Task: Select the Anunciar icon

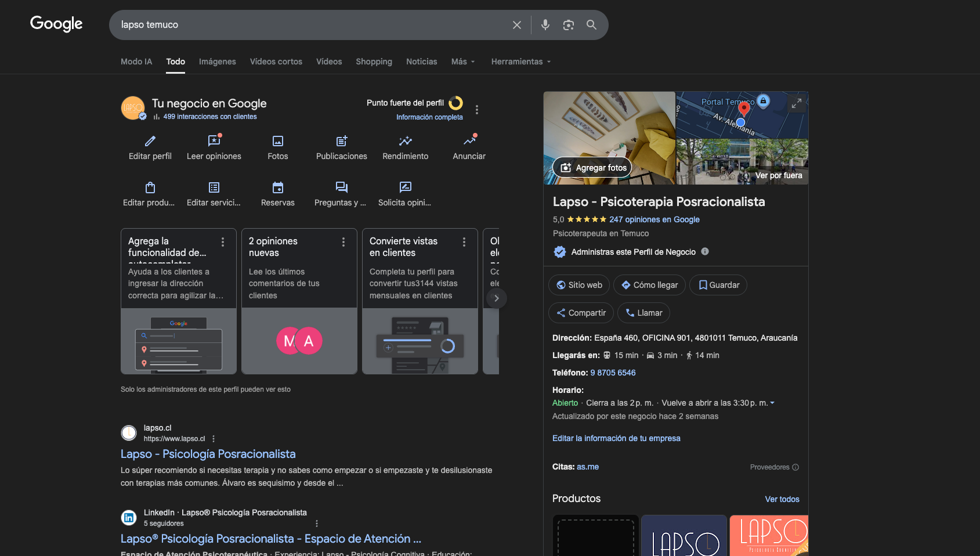Action: tap(469, 141)
